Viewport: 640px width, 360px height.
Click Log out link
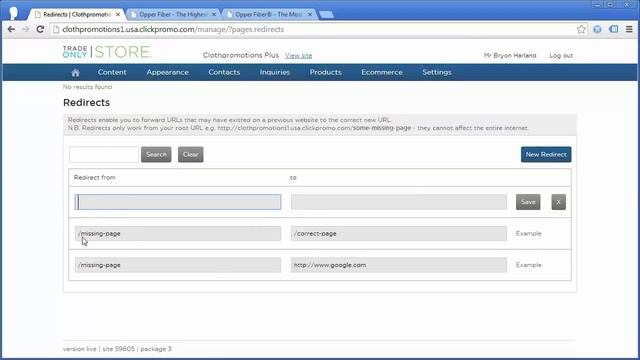(561, 56)
